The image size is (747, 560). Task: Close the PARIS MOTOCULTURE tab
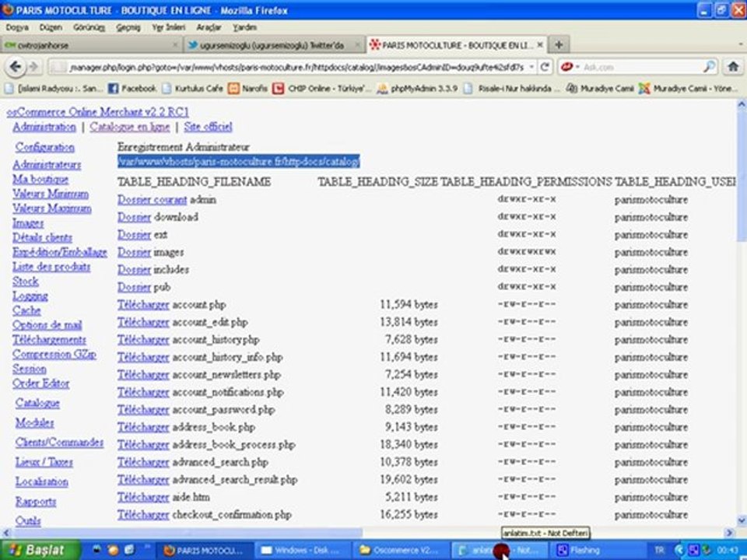[x=540, y=45]
